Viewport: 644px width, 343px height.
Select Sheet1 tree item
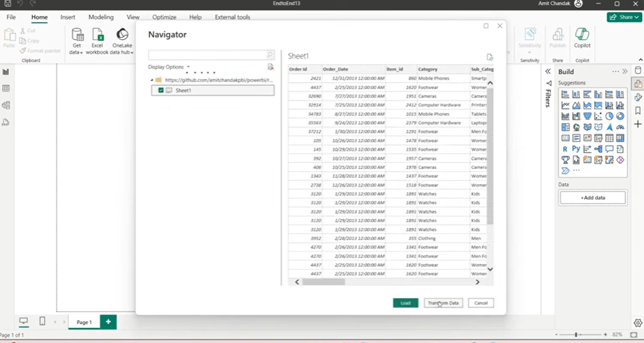coord(213,90)
